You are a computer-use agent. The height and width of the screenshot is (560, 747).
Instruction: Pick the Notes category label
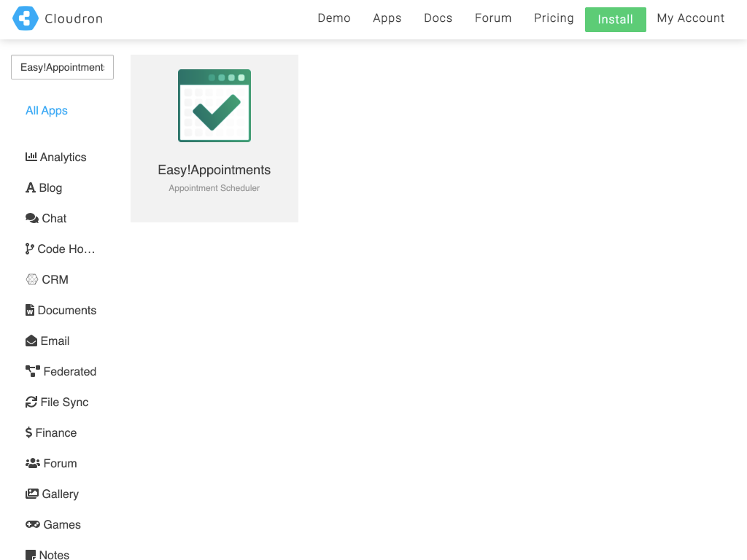(x=54, y=555)
